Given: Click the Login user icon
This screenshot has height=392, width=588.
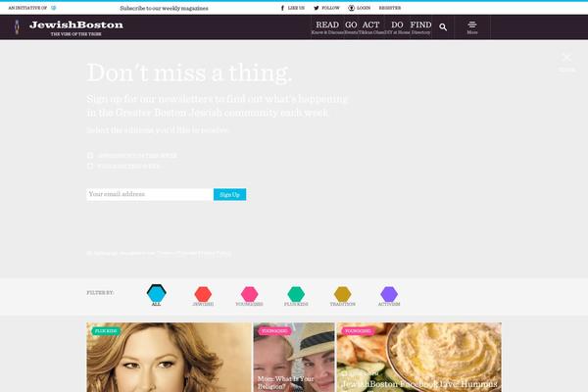Looking at the screenshot, I should pos(352,8).
